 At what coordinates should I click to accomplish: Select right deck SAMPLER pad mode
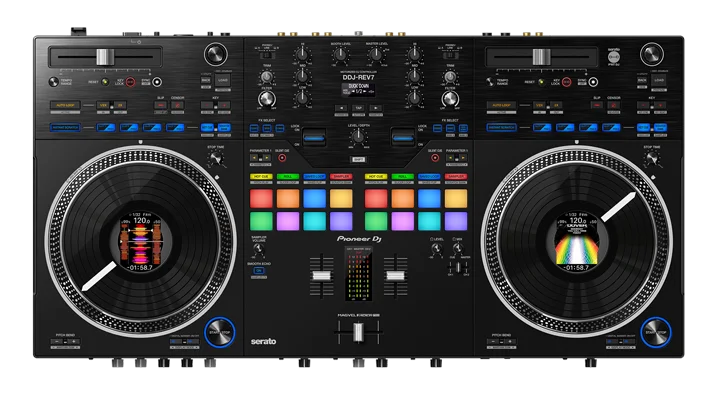tap(456, 177)
